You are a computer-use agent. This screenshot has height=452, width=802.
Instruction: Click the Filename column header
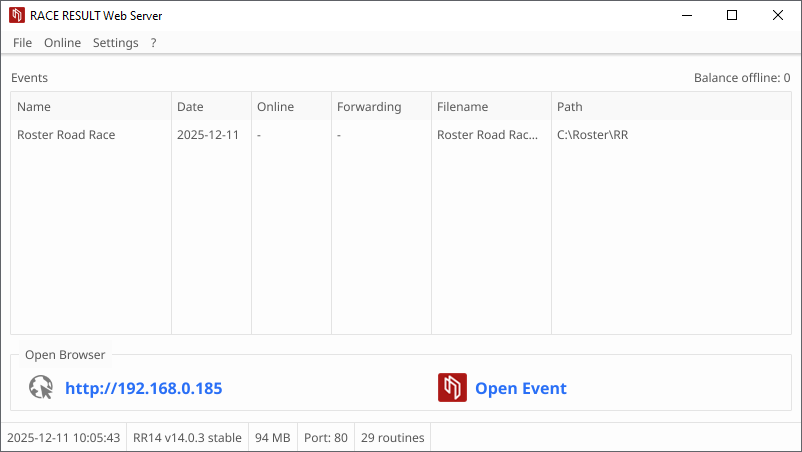point(492,106)
